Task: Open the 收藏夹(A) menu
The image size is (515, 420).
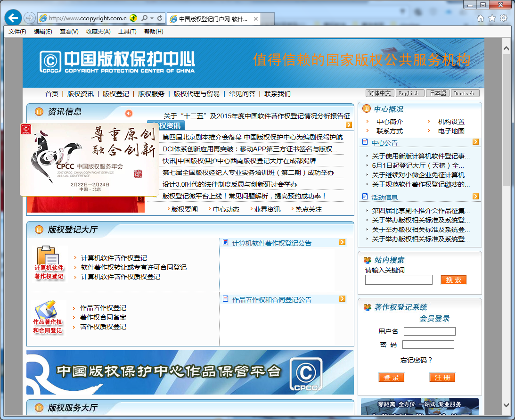Action: [98, 32]
